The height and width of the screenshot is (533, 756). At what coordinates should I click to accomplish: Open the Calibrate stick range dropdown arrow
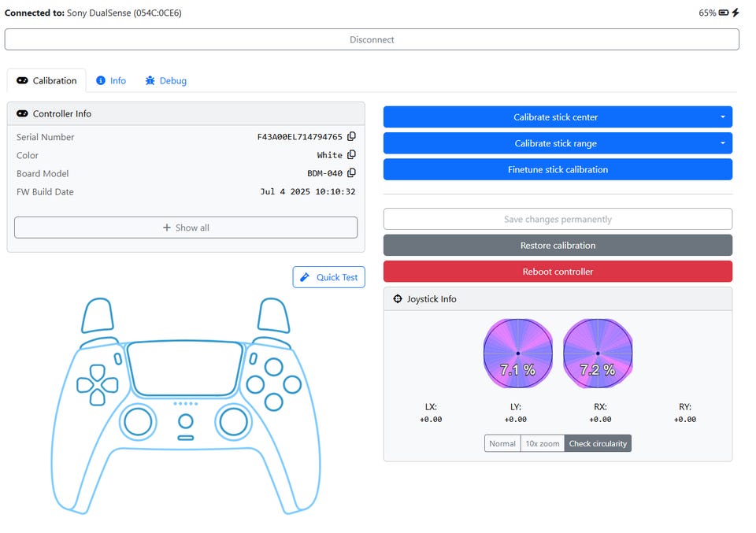723,143
